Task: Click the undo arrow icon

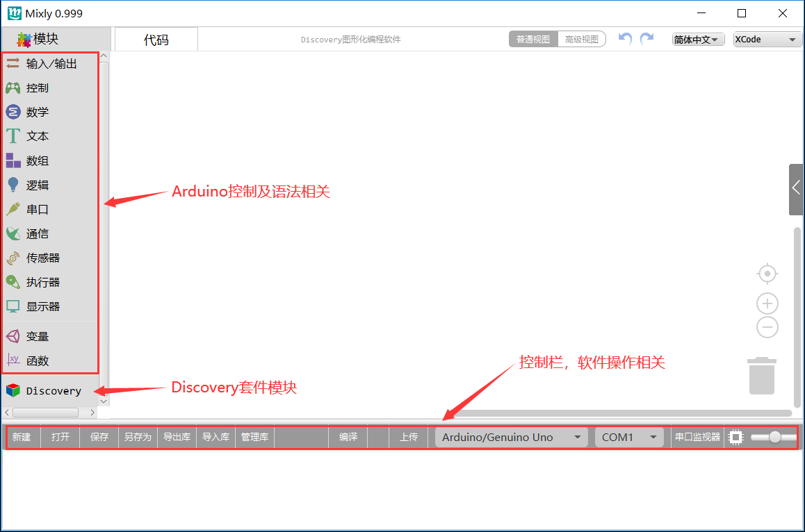Action: 626,39
